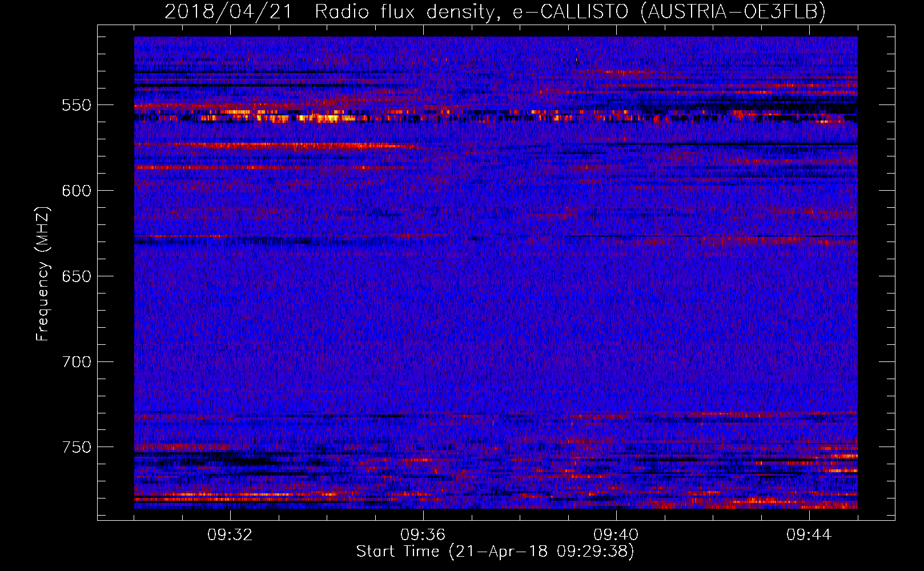Click the 'Frequency (MHZ)' y-axis label

[43, 274]
